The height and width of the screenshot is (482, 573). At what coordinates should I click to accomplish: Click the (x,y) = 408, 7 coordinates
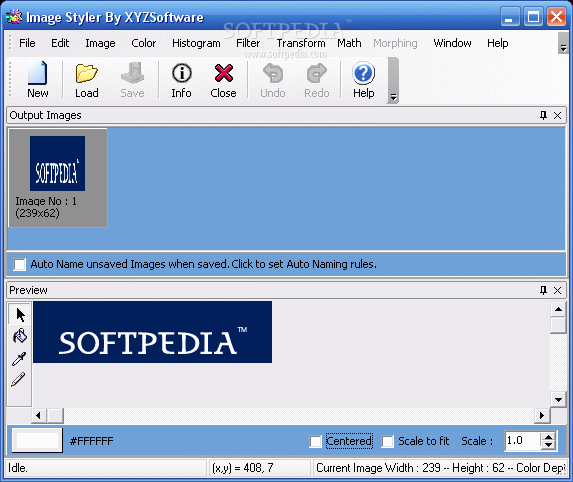point(243,468)
